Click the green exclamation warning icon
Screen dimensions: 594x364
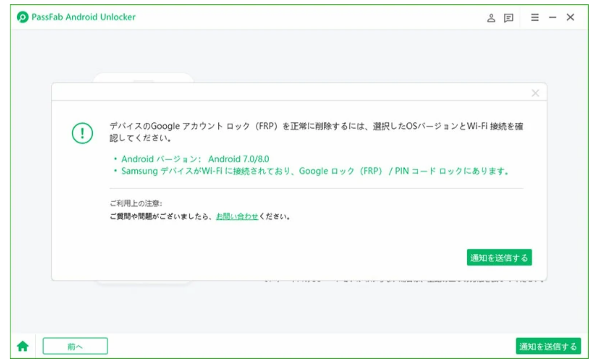click(x=82, y=133)
